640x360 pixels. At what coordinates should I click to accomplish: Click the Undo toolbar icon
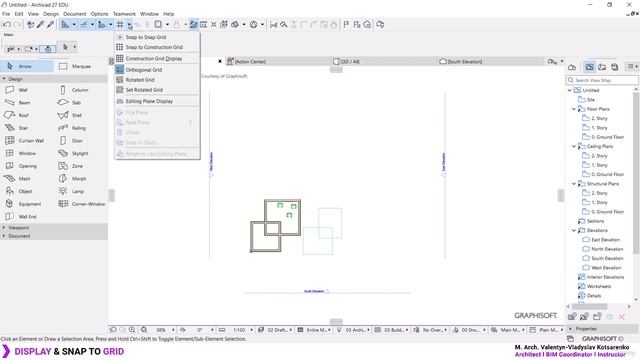coord(7,24)
